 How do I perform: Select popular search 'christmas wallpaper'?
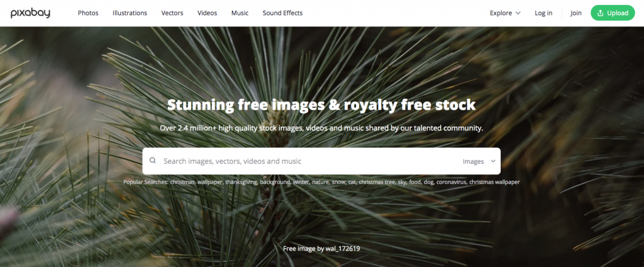pyautogui.click(x=494, y=182)
